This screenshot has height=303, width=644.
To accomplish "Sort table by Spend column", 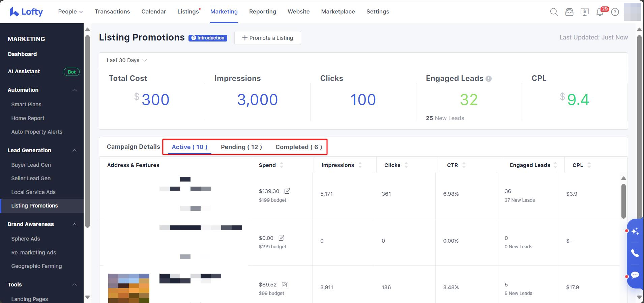I will pyautogui.click(x=281, y=165).
